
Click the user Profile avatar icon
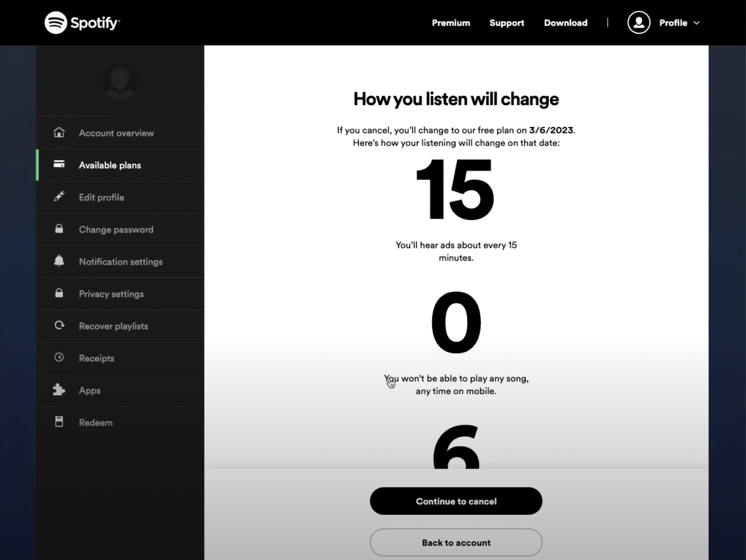(638, 22)
